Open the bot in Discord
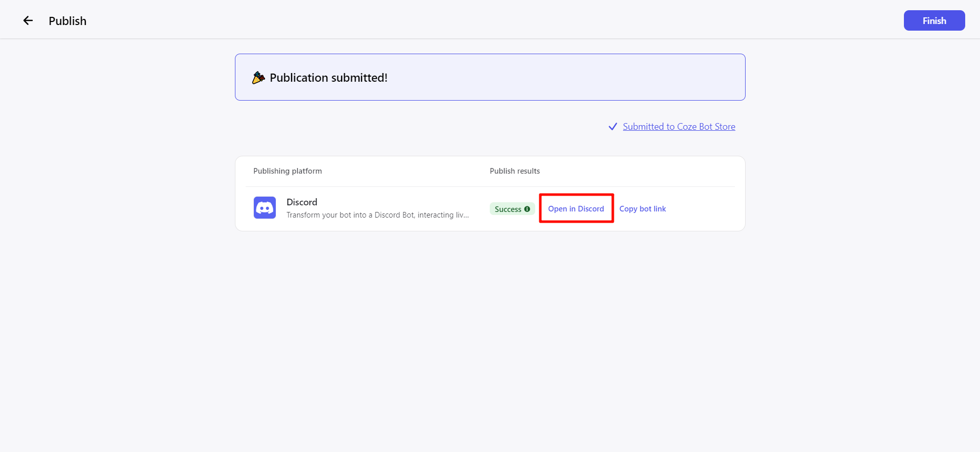Screen dimensions: 980x452 (576, 209)
